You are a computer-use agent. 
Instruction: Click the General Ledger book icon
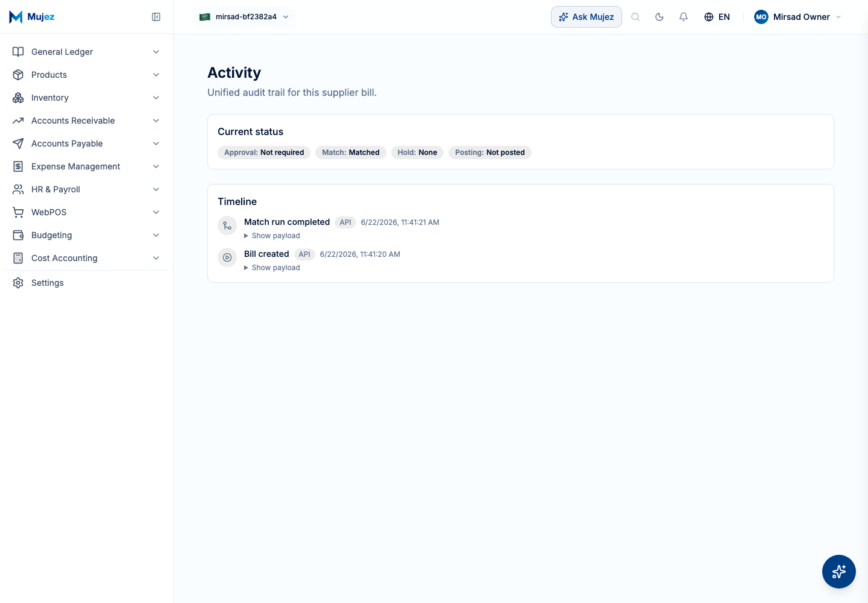(18, 52)
